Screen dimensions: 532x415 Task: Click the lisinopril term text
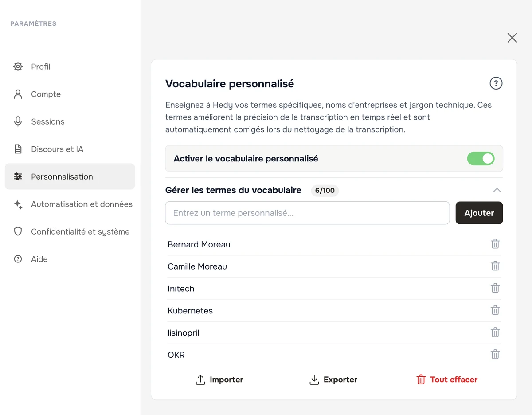(183, 333)
